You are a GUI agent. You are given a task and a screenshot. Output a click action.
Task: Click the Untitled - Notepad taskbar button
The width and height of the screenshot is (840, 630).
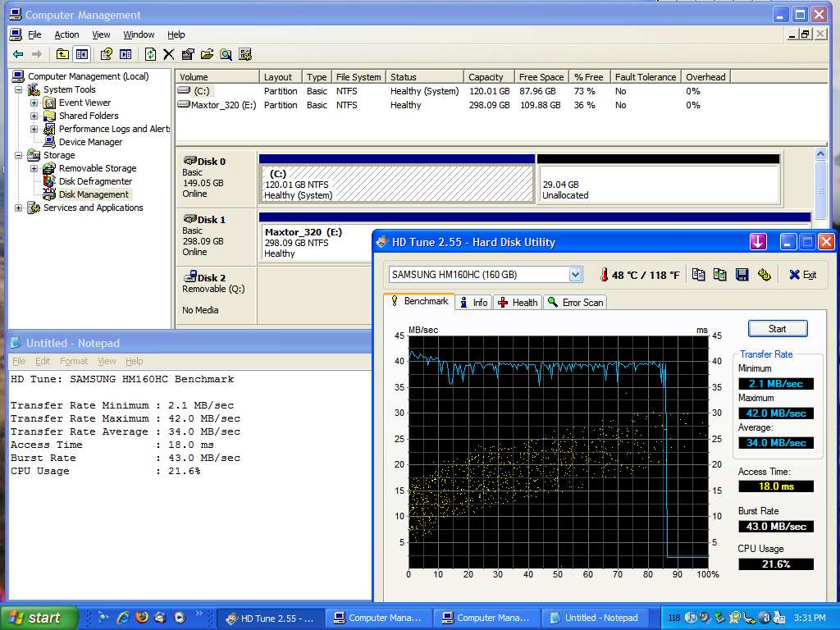(595, 618)
